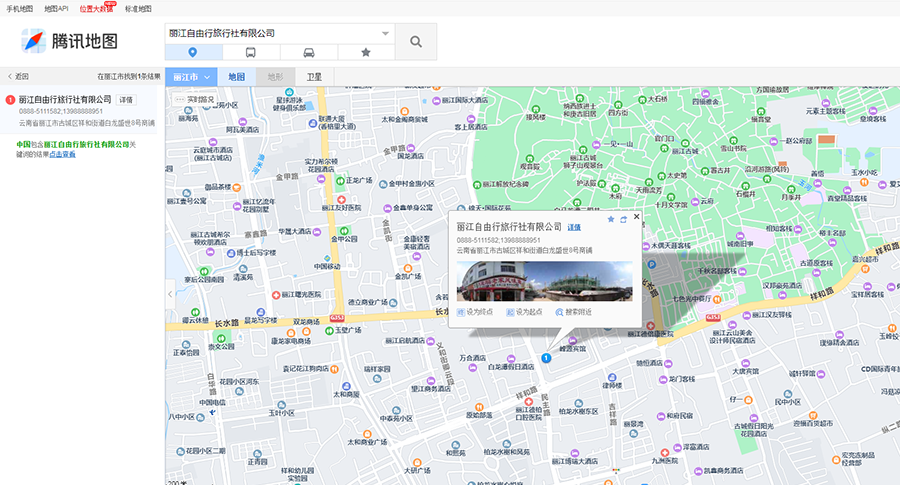The image size is (900, 485).
Task: Click the magnifier search button
Action: click(416, 41)
